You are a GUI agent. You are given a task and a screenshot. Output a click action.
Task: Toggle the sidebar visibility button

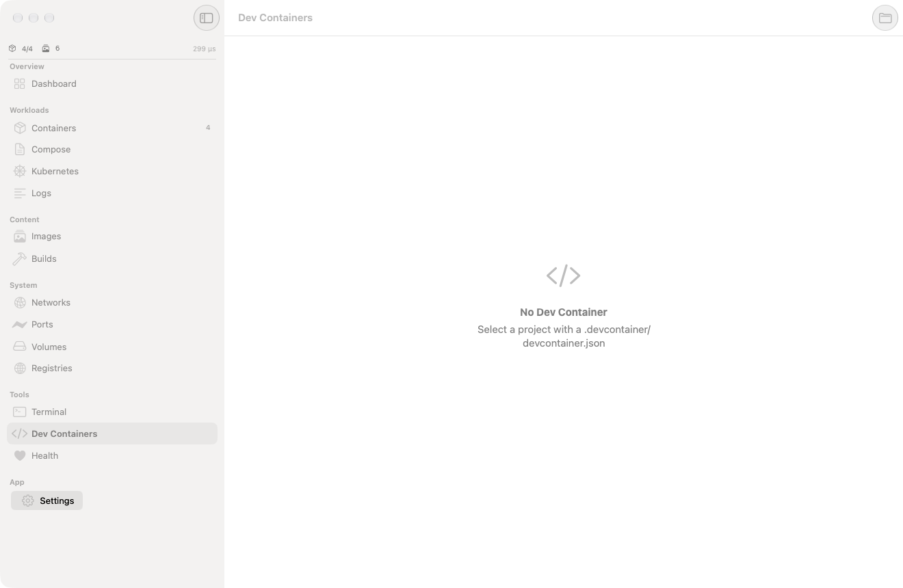(x=207, y=18)
